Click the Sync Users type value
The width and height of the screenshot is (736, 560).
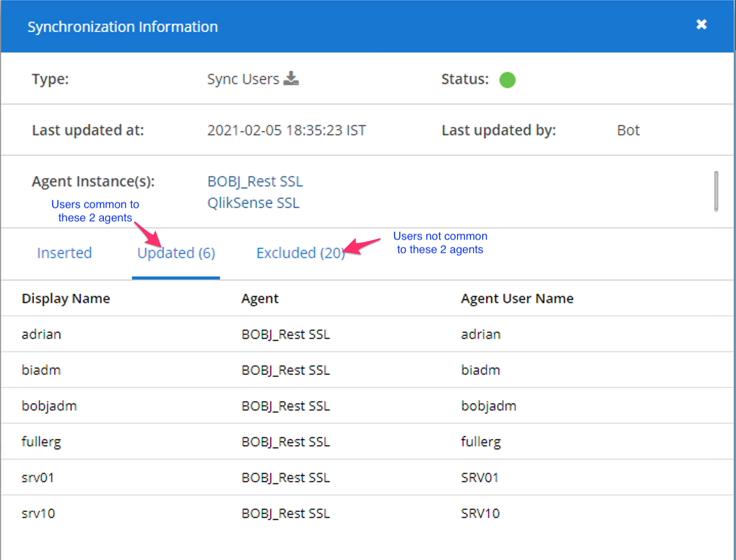point(243,79)
